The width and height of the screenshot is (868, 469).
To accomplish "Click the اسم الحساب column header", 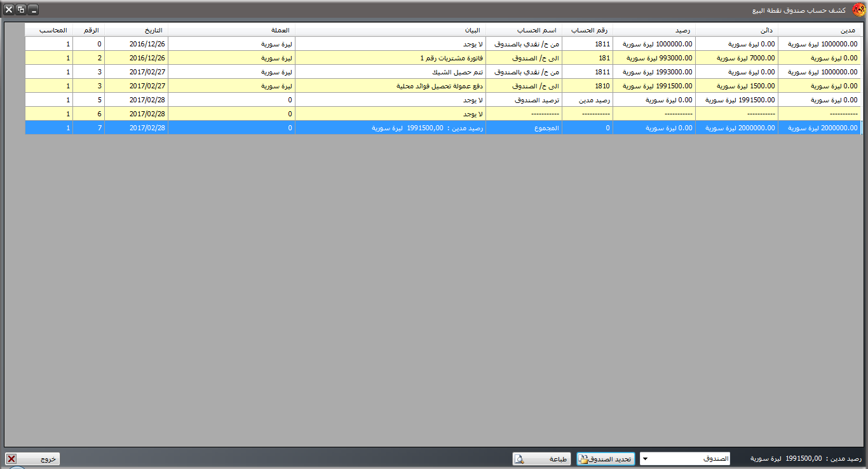I will (x=524, y=30).
